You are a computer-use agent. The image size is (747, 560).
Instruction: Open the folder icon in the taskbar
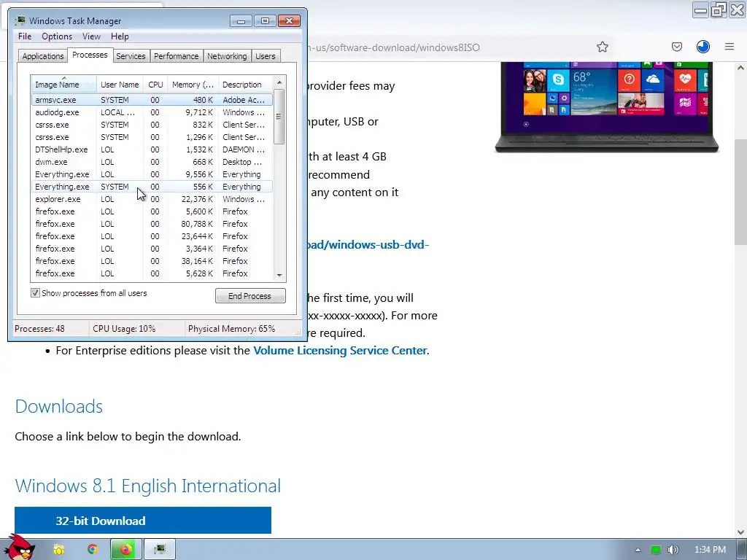click(58, 550)
